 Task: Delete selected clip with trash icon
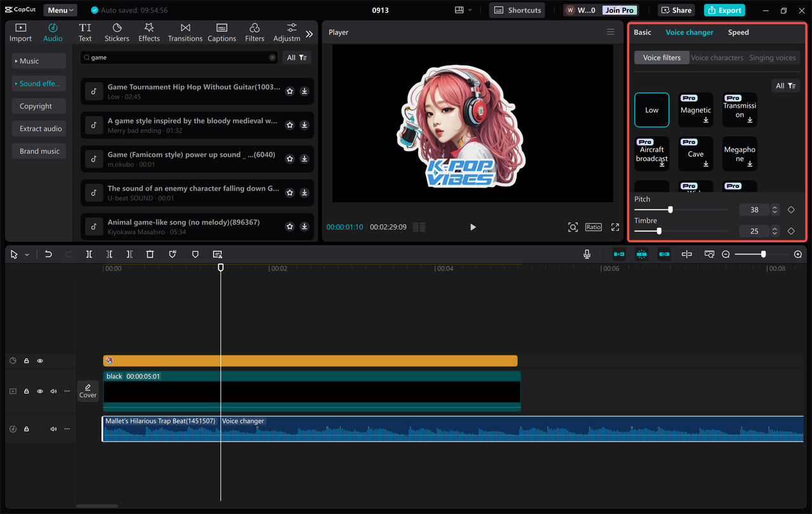150,254
